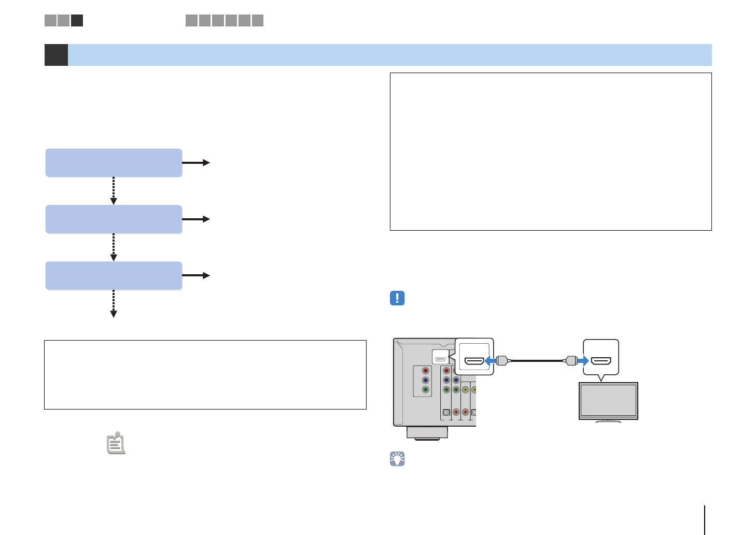Click the first gray square in the six-square group

point(191,20)
